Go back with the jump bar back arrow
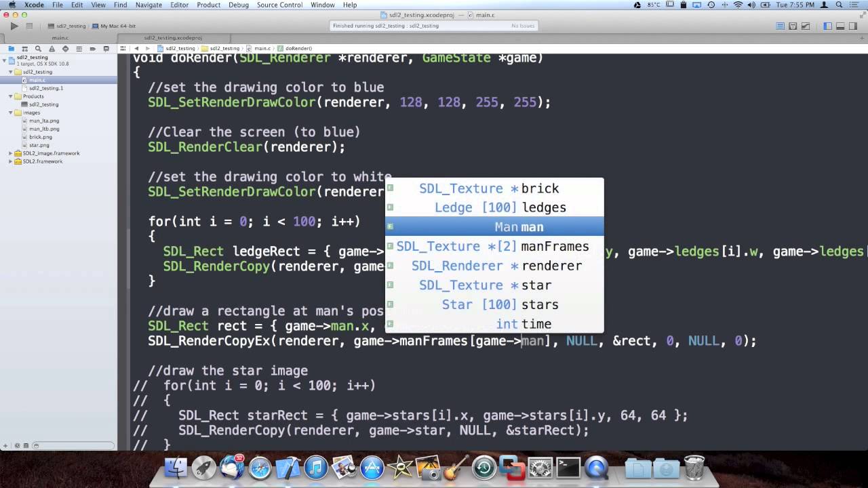This screenshot has height=488, width=868. point(136,49)
